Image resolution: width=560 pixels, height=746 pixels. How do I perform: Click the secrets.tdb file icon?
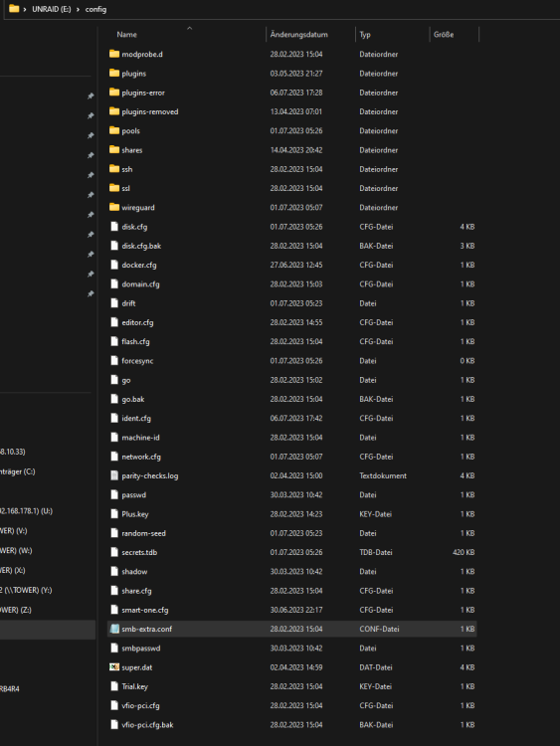[x=114, y=552]
